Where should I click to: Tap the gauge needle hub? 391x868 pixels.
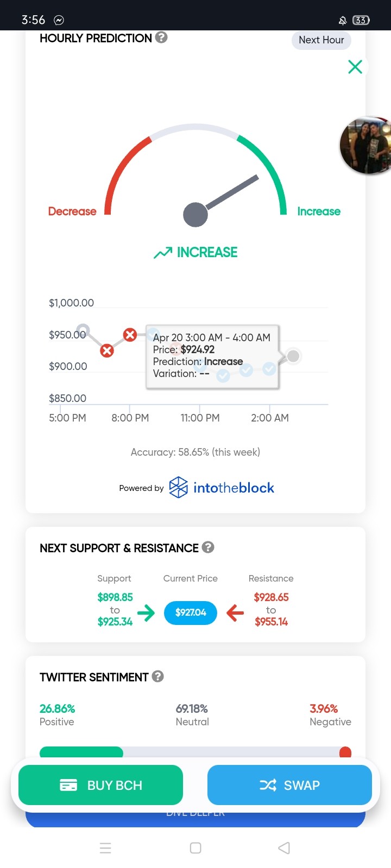pyautogui.click(x=195, y=215)
